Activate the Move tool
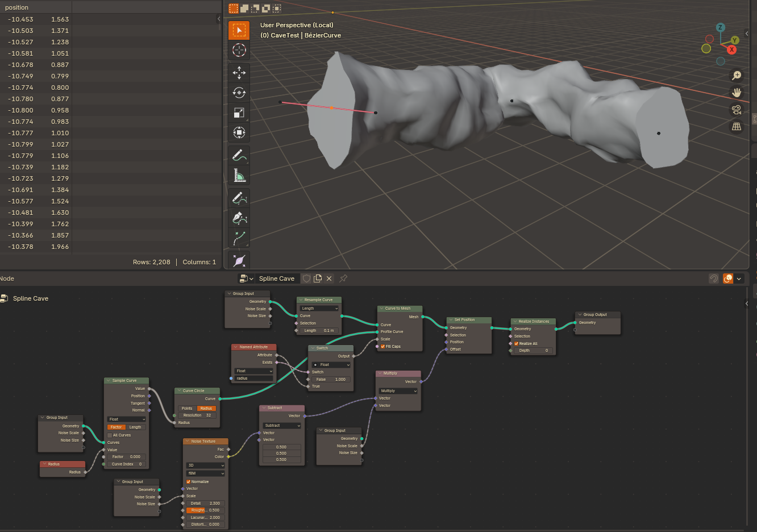Viewport: 757px width, 532px height. [x=239, y=72]
